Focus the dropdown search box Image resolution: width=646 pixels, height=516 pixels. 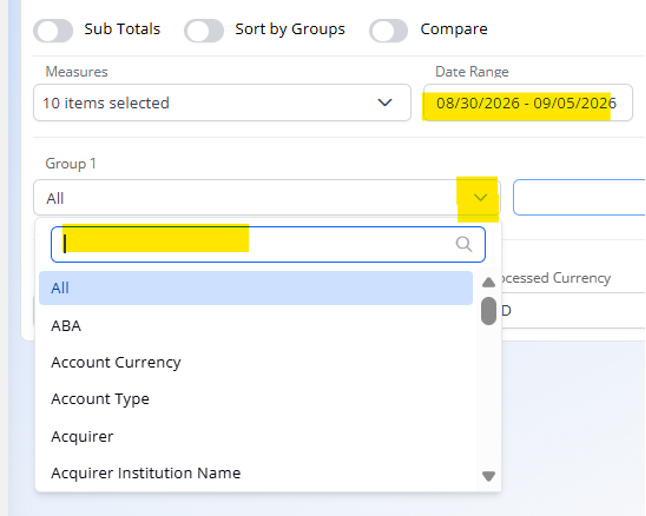(268, 244)
